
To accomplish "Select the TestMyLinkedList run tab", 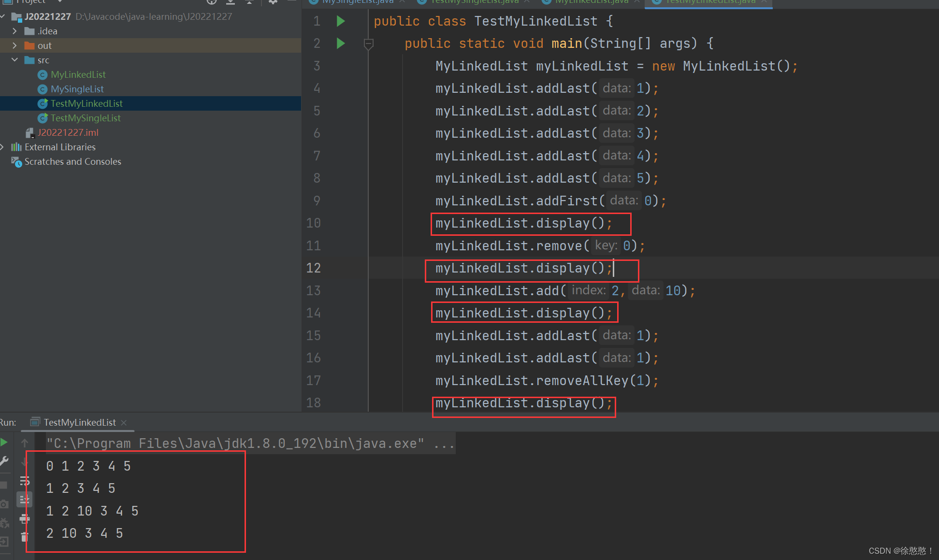I will (80, 422).
